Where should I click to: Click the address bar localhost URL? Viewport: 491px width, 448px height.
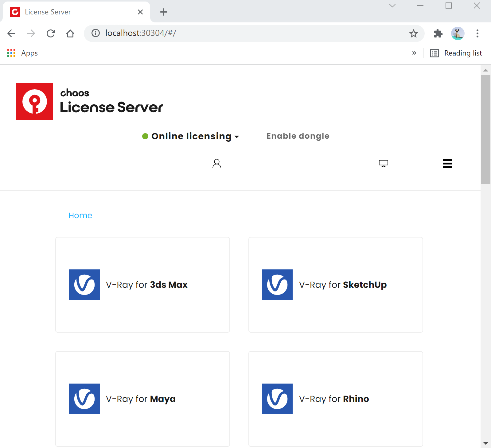141,33
